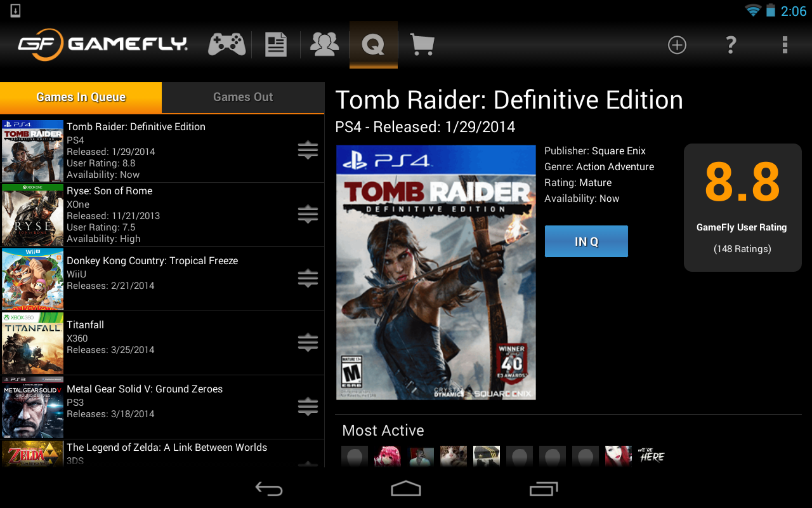Open the man in white shirt avatar
The width and height of the screenshot is (812, 508).
point(421,457)
